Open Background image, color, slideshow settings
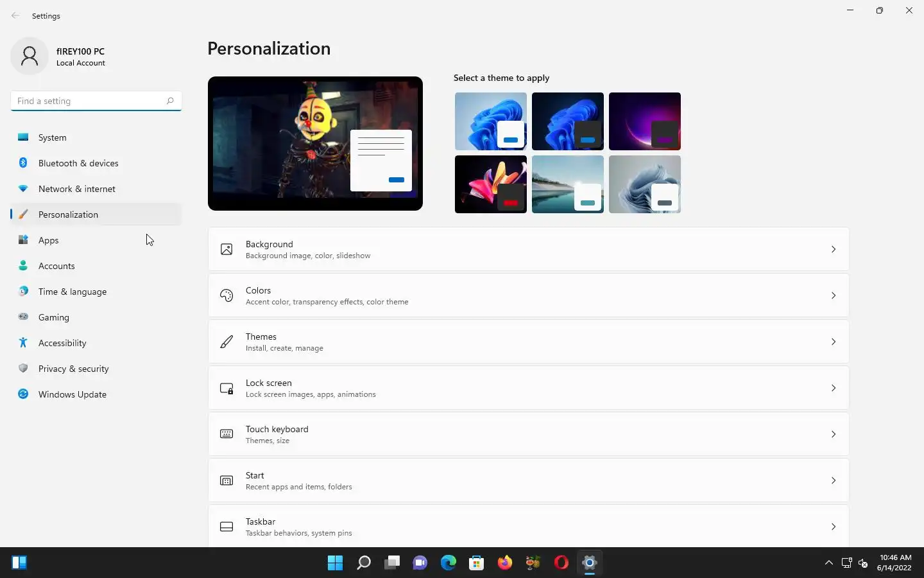This screenshot has width=924, height=578. (528, 249)
